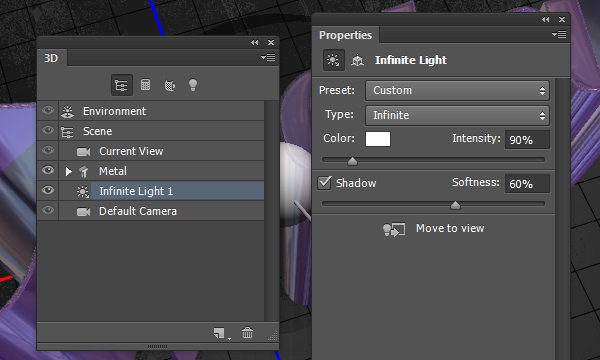Image resolution: width=600 pixels, height=360 pixels.
Task: Delete selected item with trash icon
Action: pyautogui.click(x=247, y=332)
